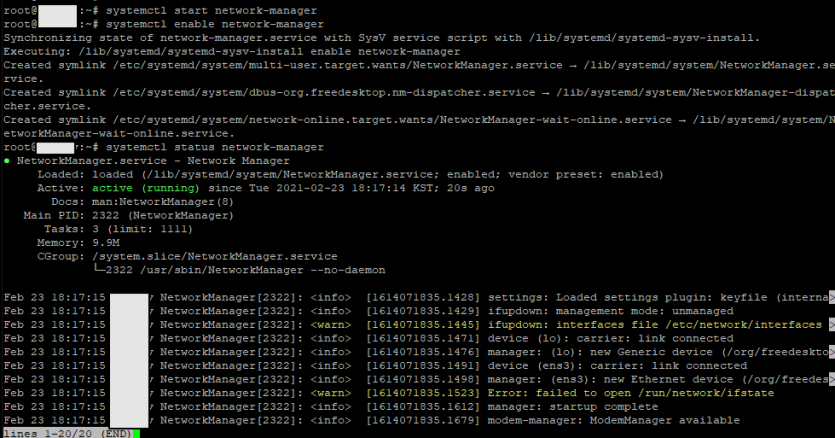The width and height of the screenshot is (835, 438).
Task: Click the 'systemctl enable network-manager' command text
Action: click(215, 25)
